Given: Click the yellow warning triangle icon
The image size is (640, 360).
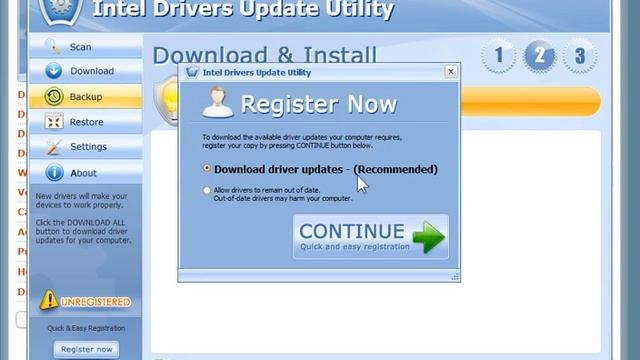Looking at the screenshot, I should coord(49,300).
